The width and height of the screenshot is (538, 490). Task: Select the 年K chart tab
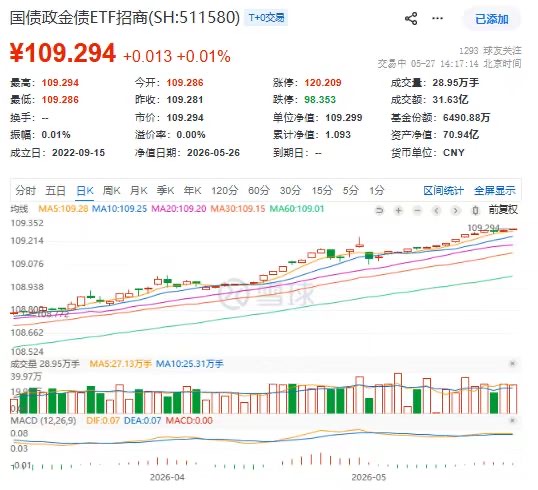pyautogui.click(x=192, y=190)
